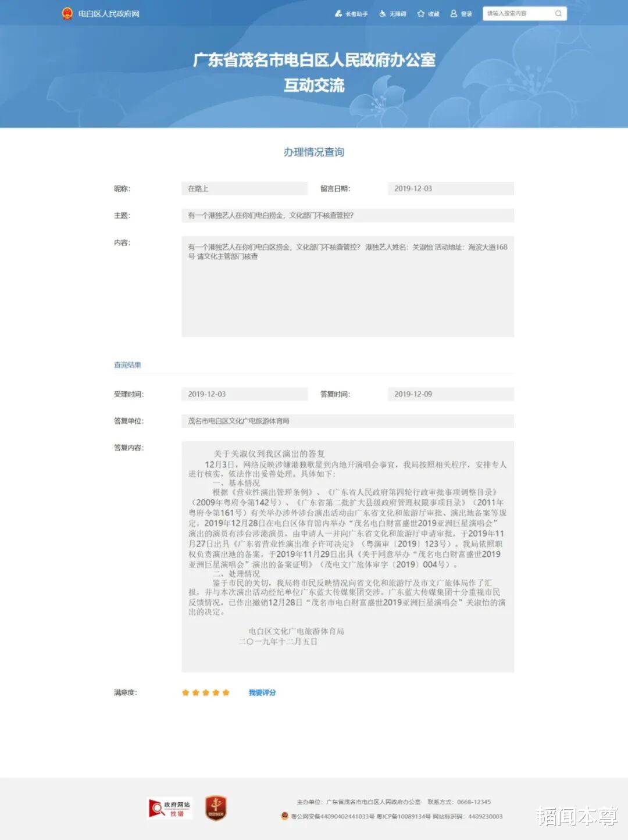
Task: Click the 留言日期 date field showing 2019-12-03
Action: pos(451,188)
